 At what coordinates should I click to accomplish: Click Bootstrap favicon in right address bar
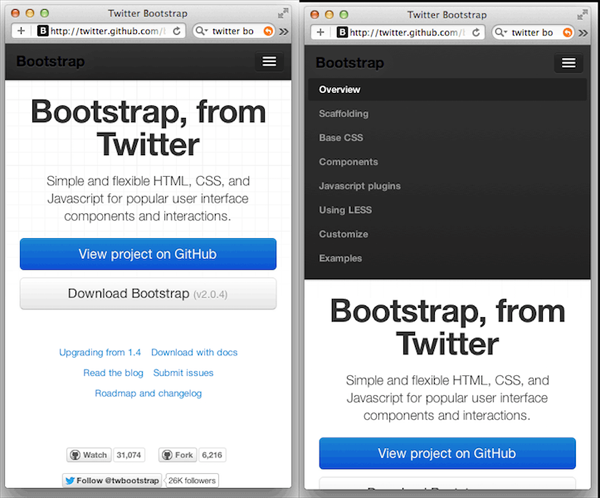tap(342, 33)
